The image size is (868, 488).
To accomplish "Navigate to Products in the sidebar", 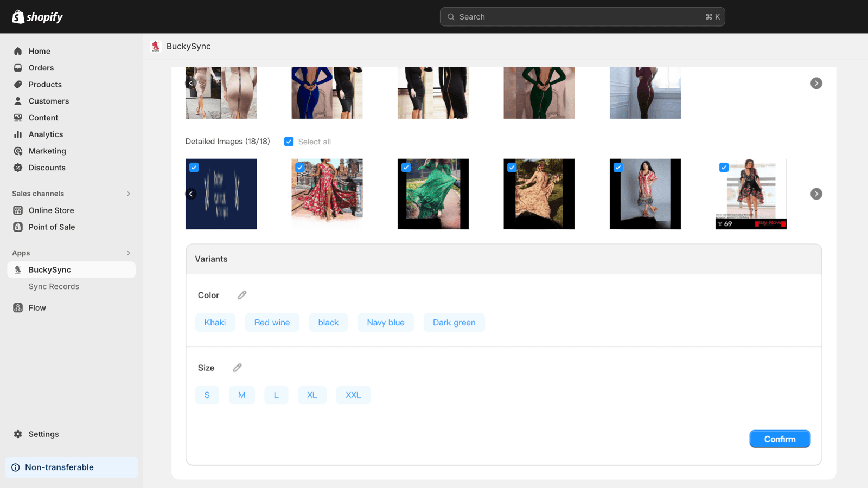I will 45,84.
